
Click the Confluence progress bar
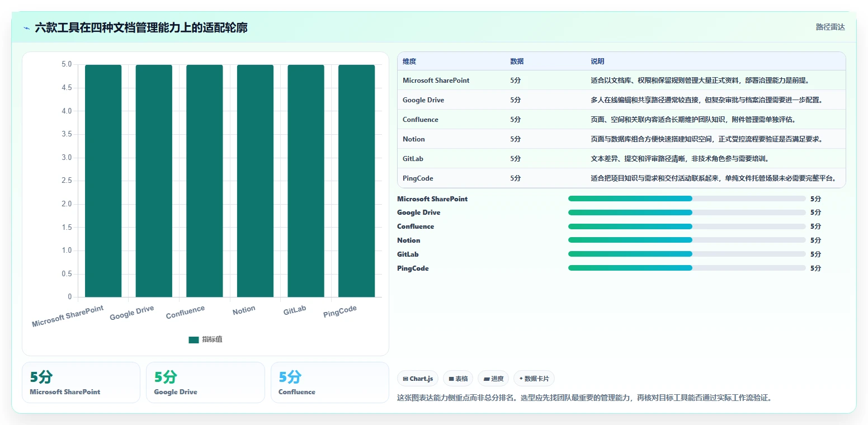(x=687, y=226)
